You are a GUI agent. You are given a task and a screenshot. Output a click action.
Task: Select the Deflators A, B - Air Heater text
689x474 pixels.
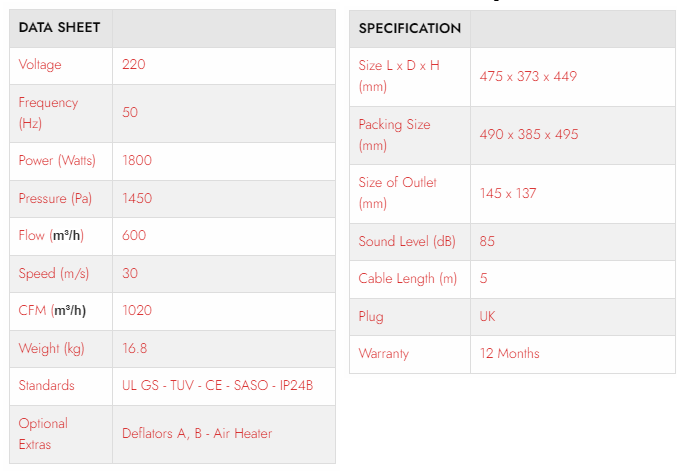197,433
